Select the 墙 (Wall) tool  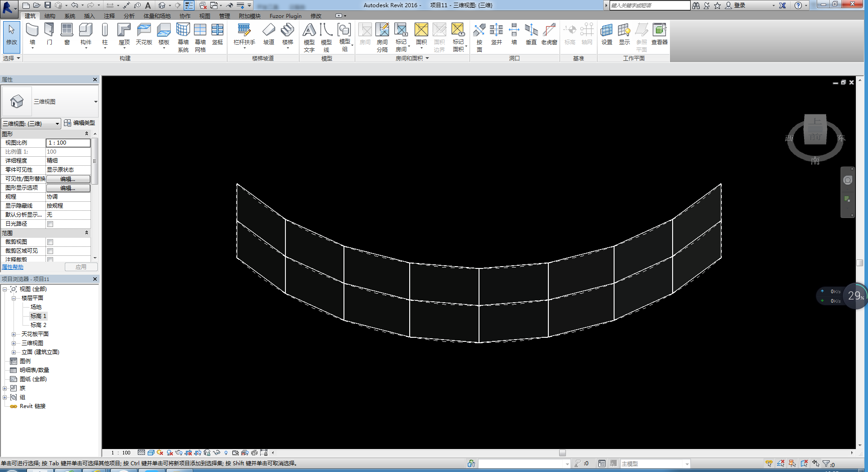[x=32, y=34]
